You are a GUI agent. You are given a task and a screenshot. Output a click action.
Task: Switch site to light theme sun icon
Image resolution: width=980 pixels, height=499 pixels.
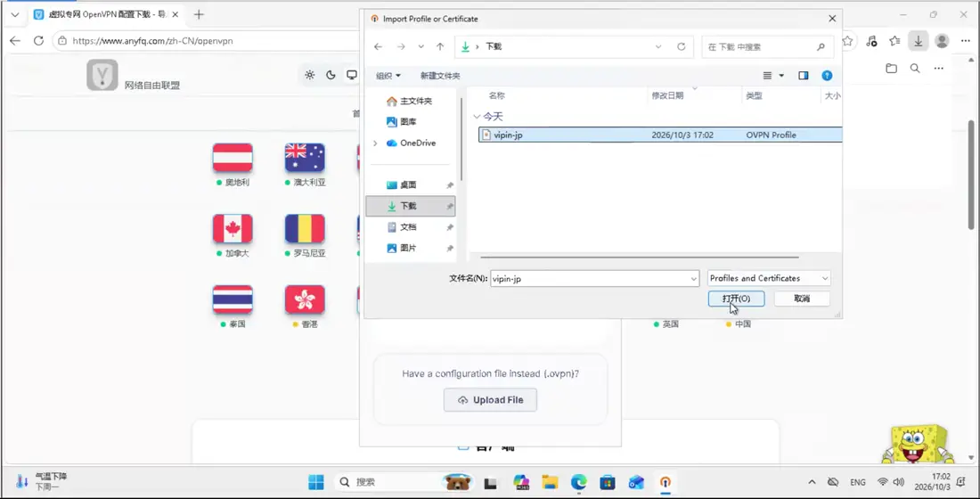(310, 75)
